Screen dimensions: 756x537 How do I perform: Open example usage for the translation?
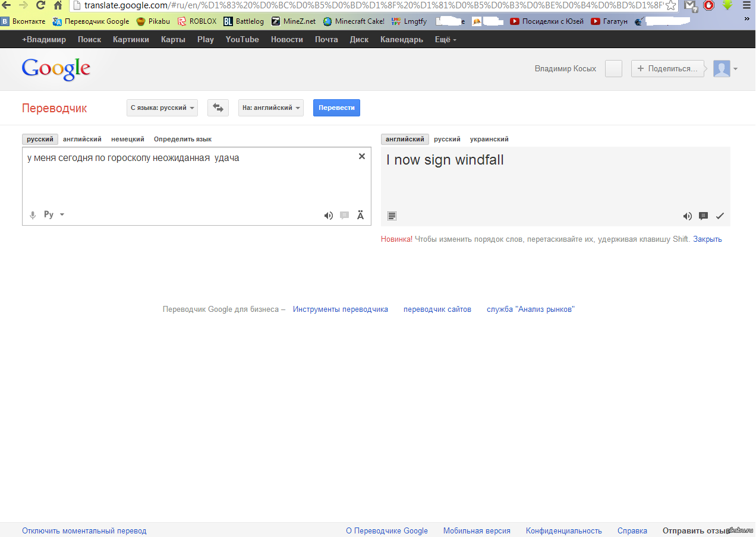point(703,216)
